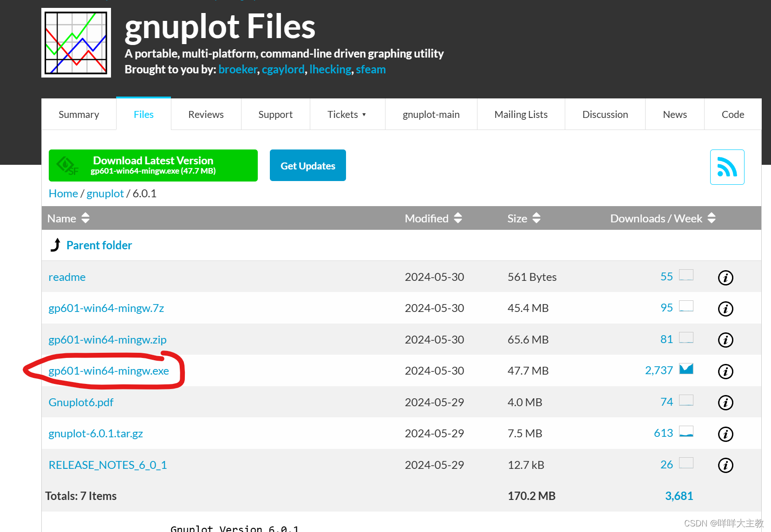Open info icon for gnuplot-6.0.1.tar.gz
Image resolution: width=771 pixels, height=532 pixels.
(725, 434)
